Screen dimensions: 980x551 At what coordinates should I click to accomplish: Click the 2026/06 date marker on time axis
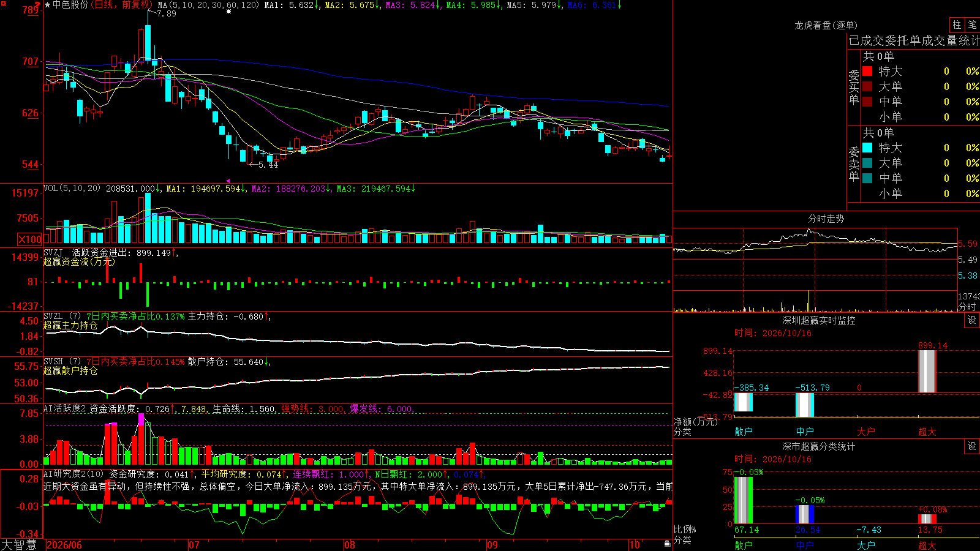(x=64, y=545)
